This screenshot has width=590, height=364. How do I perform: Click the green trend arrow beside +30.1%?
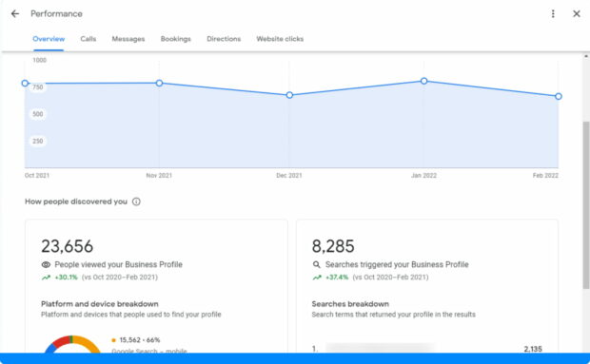pos(46,278)
